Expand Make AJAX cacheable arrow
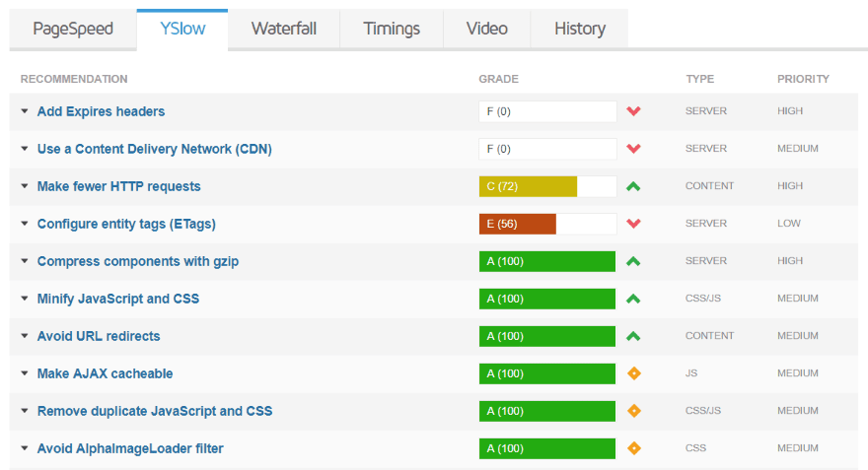The width and height of the screenshot is (868, 470). pos(25,373)
